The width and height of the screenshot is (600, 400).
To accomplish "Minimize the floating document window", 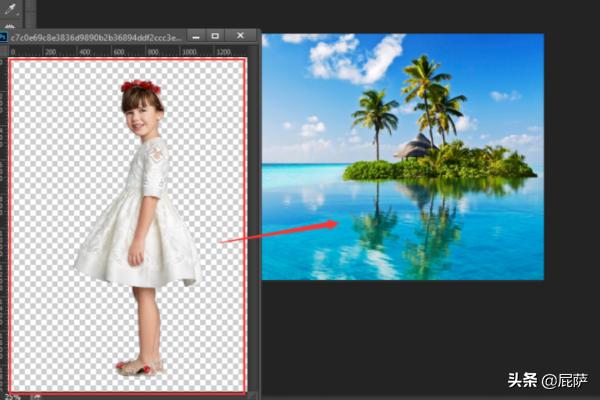I will (196, 36).
